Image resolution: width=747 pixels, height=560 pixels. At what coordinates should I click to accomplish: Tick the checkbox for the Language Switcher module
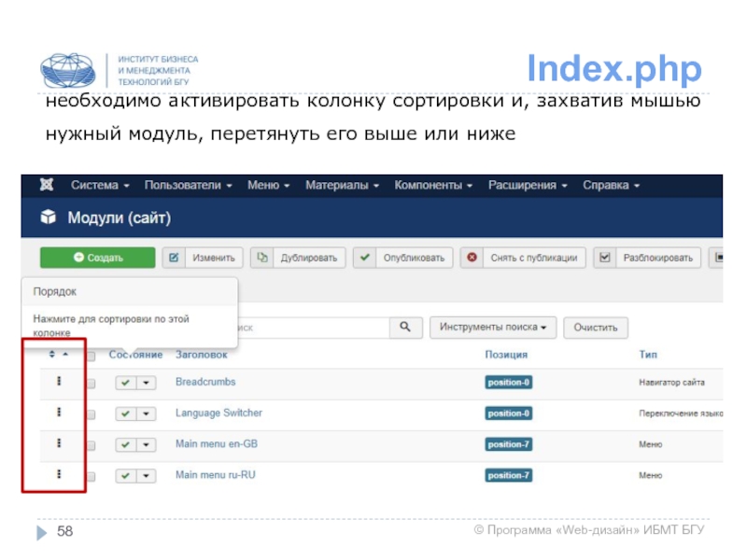pos(92,413)
